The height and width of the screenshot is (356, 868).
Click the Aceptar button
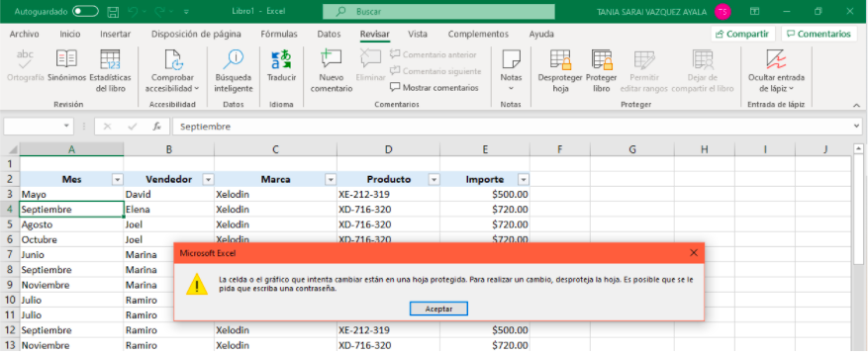[x=439, y=309]
